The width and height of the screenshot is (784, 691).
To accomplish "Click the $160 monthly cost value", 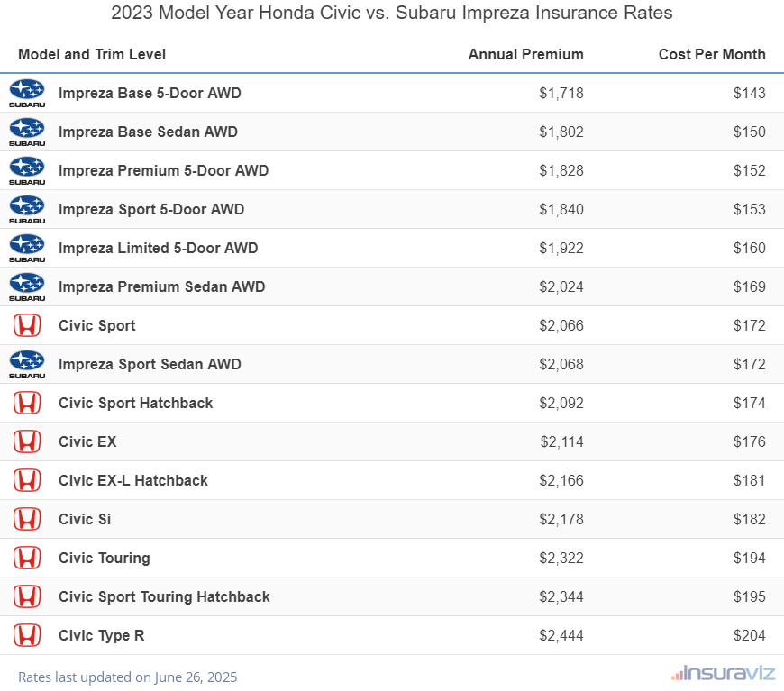I will click(x=750, y=249).
